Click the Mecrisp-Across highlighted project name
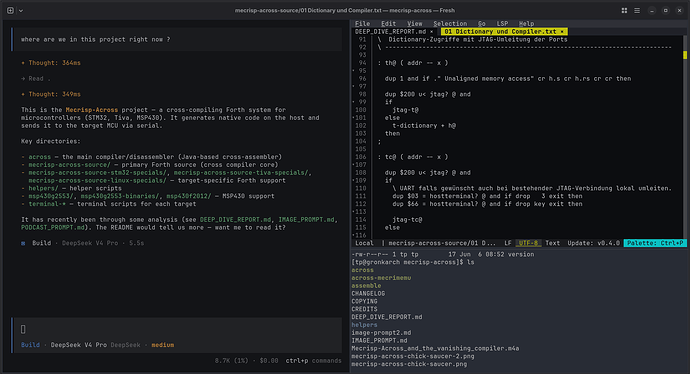This screenshot has width=690, height=374. point(92,110)
